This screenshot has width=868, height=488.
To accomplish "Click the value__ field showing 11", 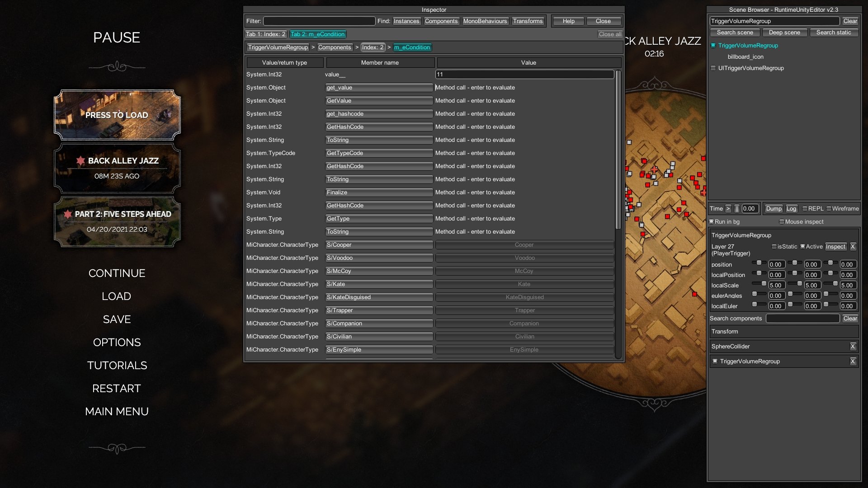I will click(524, 74).
